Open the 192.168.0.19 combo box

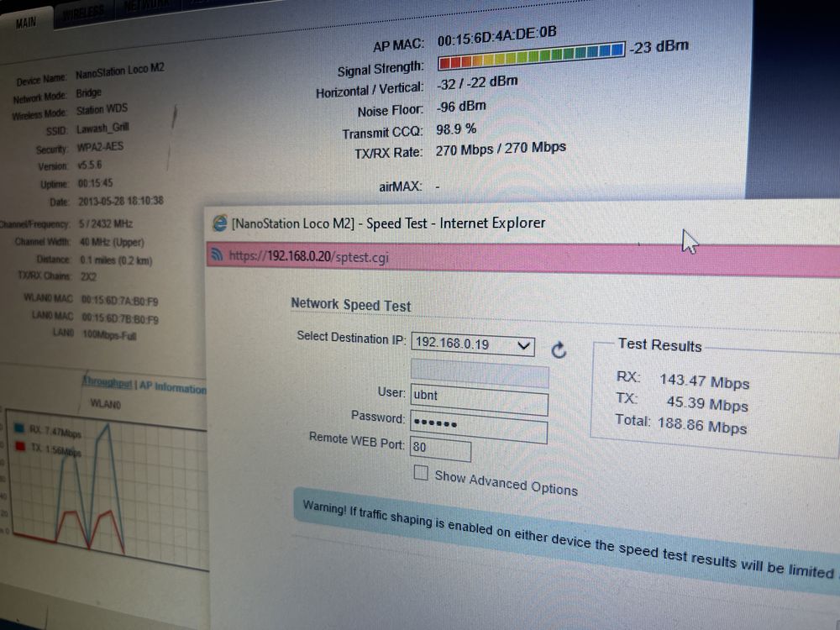pos(473,344)
